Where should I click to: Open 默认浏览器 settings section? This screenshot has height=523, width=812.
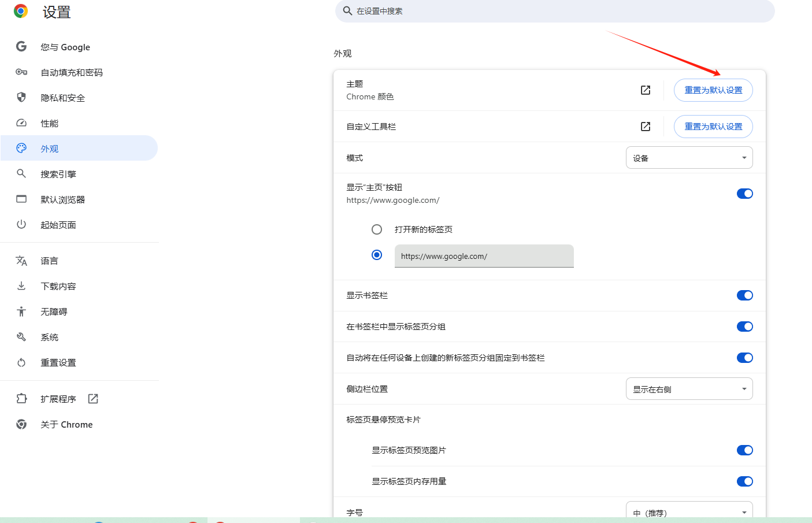tap(79, 199)
